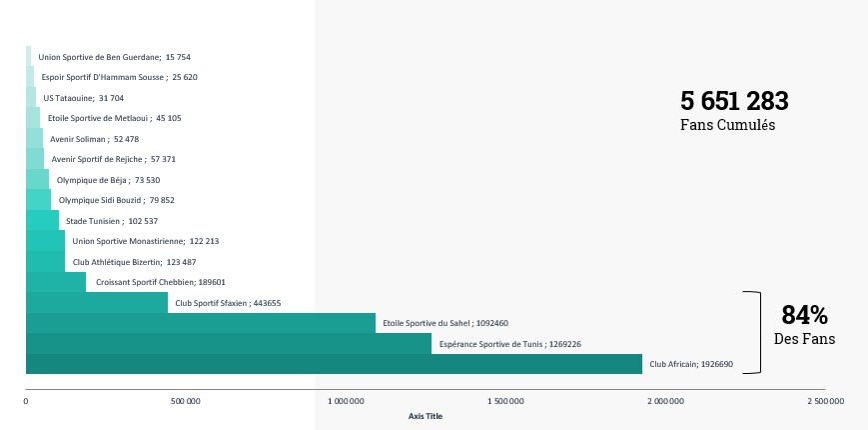Select the 'US Tataouine; 31 704' label

point(84,98)
